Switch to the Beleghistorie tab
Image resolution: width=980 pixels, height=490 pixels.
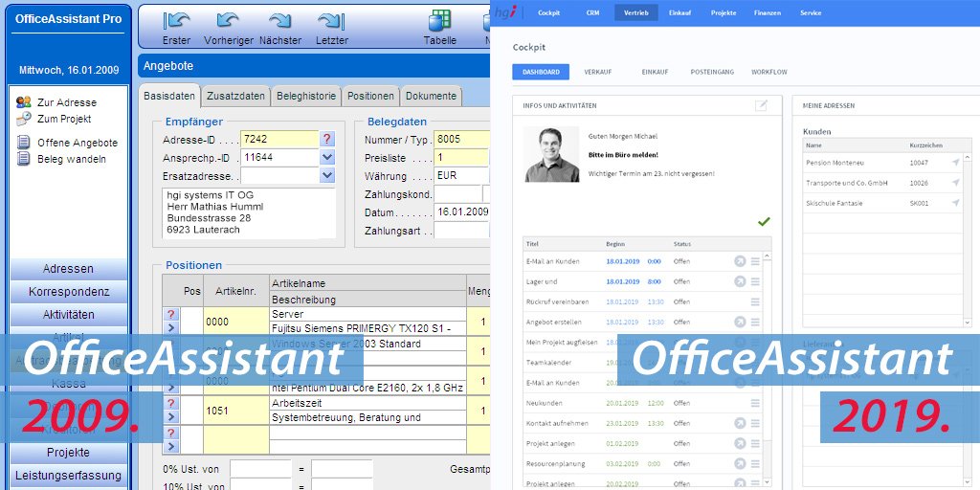click(x=306, y=97)
